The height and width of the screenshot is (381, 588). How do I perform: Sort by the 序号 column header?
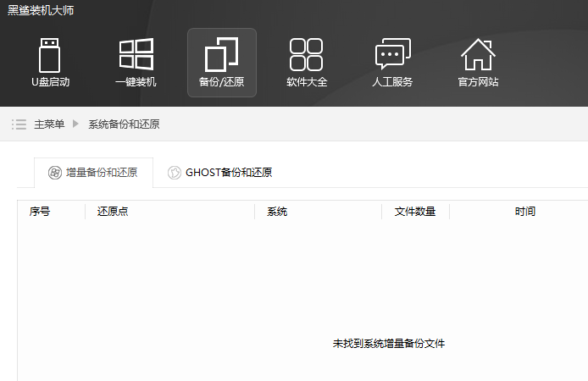(40, 212)
